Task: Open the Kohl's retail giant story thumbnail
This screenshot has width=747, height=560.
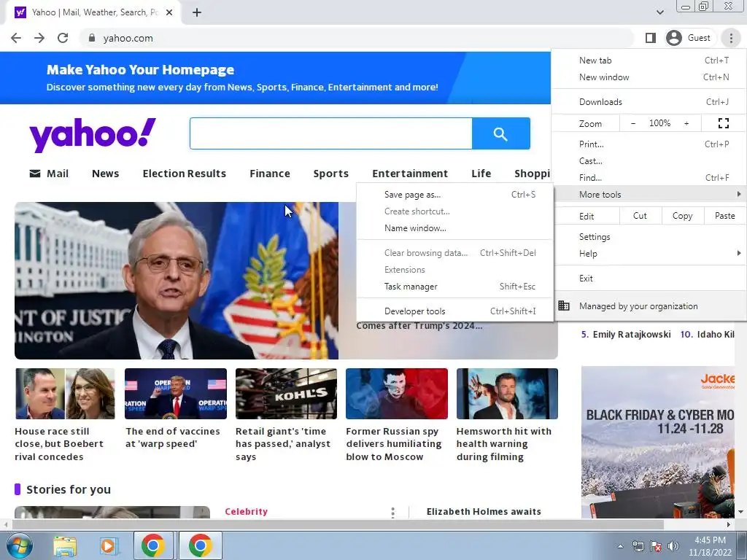Action: point(286,394)
